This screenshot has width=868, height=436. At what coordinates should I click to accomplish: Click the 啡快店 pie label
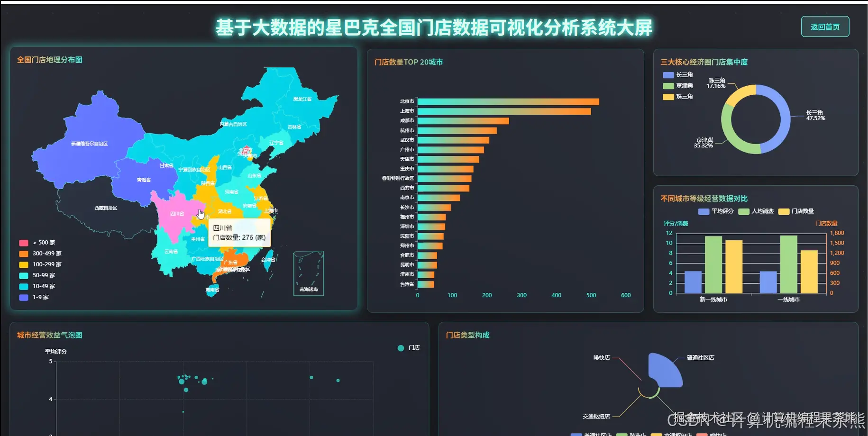(x=602, y=358)
